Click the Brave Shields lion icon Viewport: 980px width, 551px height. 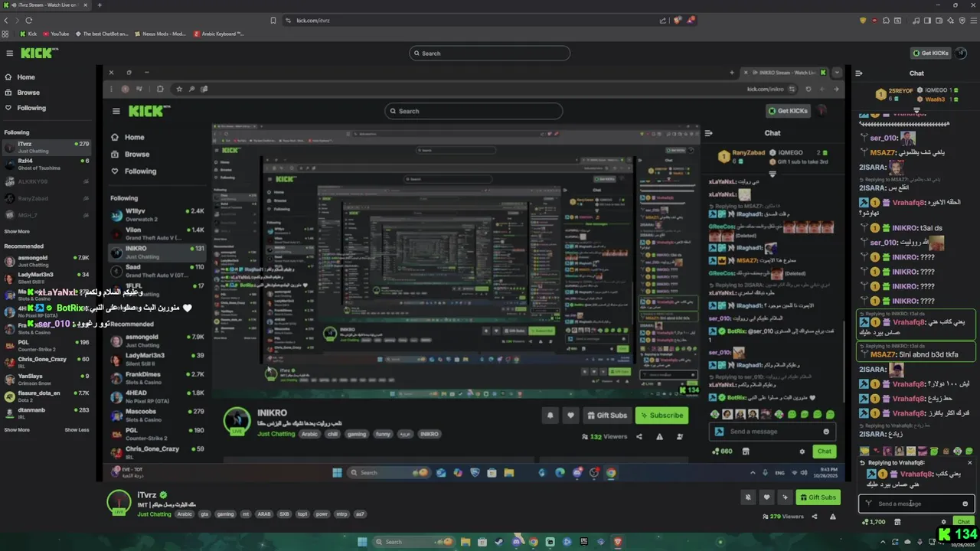(x=678, y=21)
